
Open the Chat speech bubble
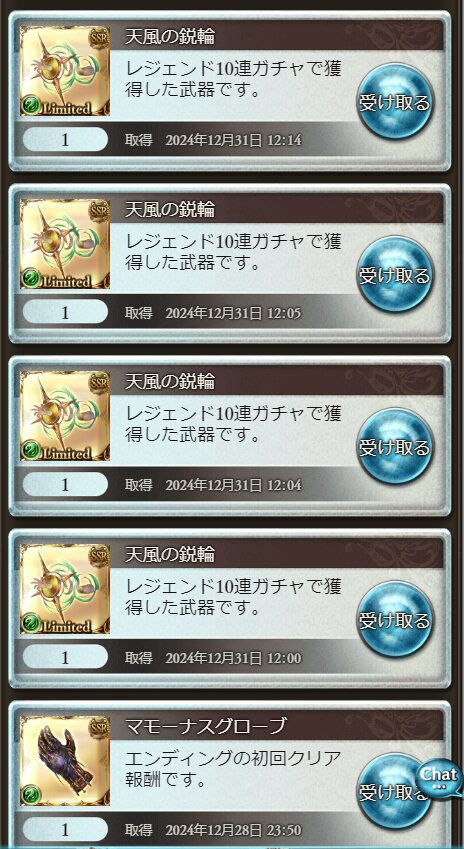439,778
